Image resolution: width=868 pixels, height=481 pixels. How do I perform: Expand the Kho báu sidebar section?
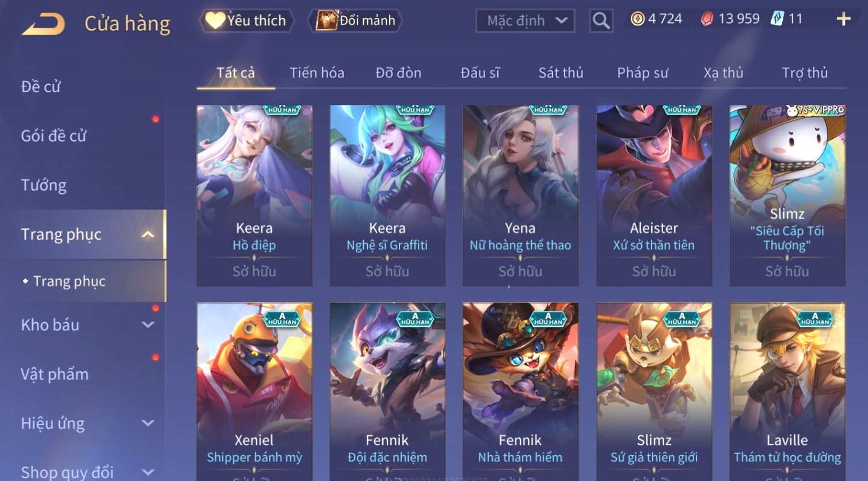point(148,325)
